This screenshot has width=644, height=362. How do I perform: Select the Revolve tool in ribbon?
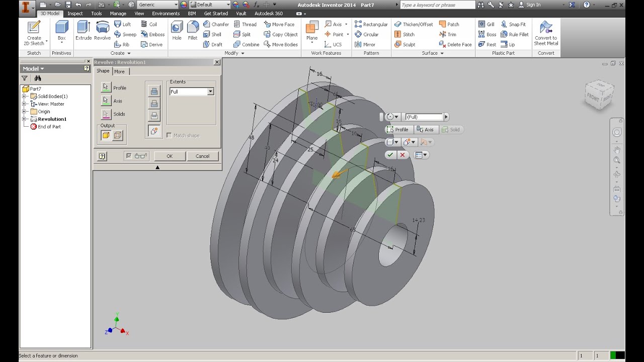pos(102,31)
